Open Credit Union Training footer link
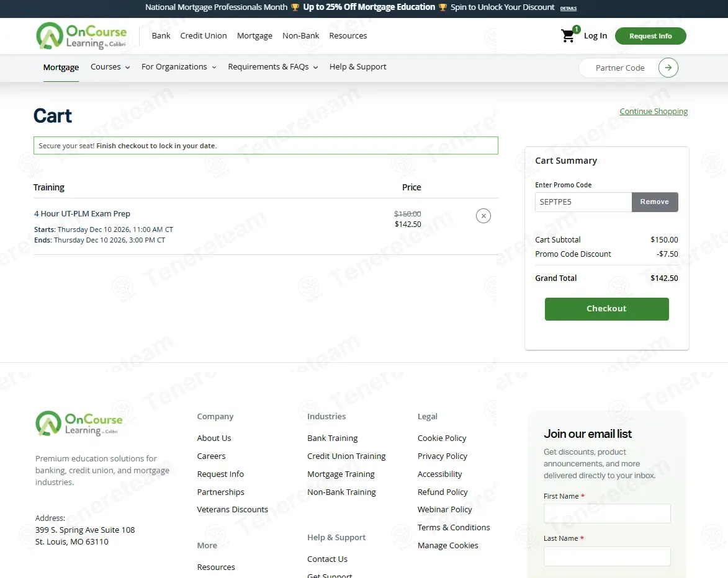The height and width of the screenshot is (578, 728). tap(346, 456)
